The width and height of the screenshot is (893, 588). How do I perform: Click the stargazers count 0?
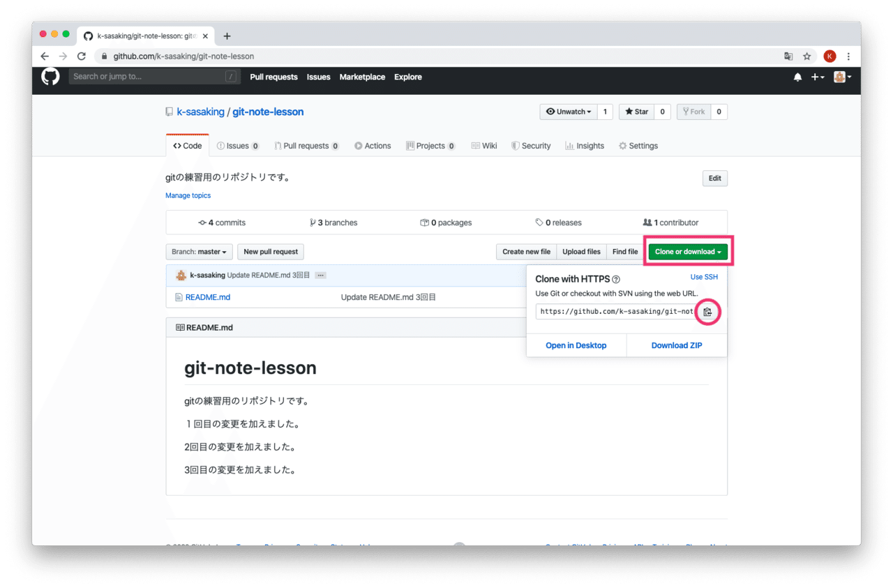(663, 112)
